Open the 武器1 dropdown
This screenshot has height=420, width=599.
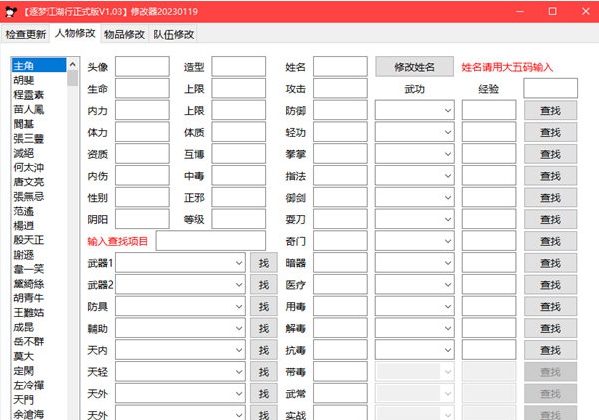[x=180, y=263]
